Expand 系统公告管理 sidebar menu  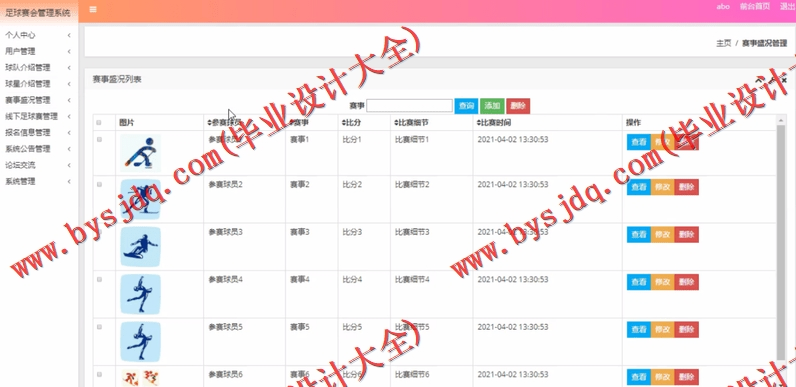pyautogui.click(x=38, y=149)
